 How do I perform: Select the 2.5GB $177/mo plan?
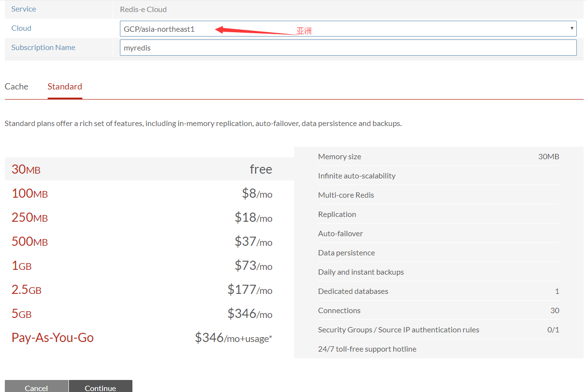coord(149,289)
